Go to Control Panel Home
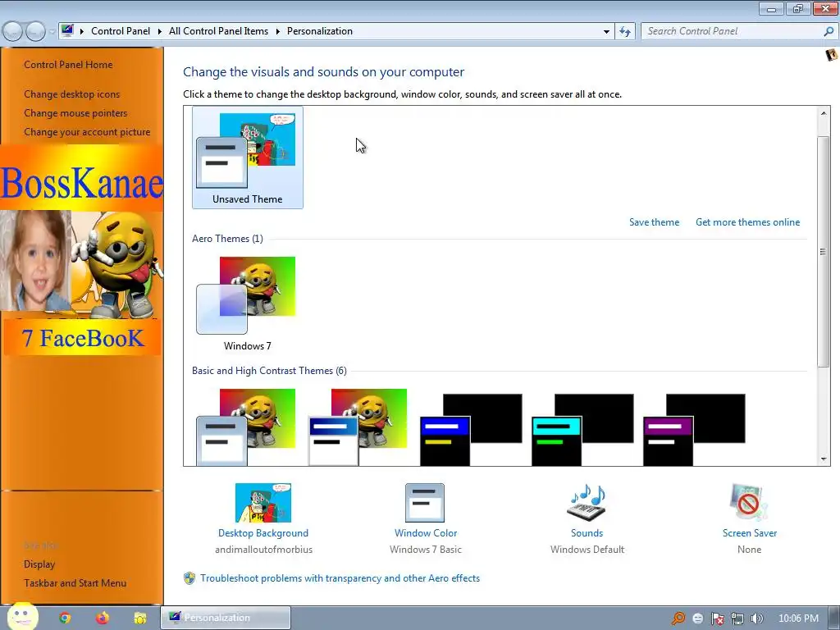The height and width of the screenshot is (630, 840). 68,65
